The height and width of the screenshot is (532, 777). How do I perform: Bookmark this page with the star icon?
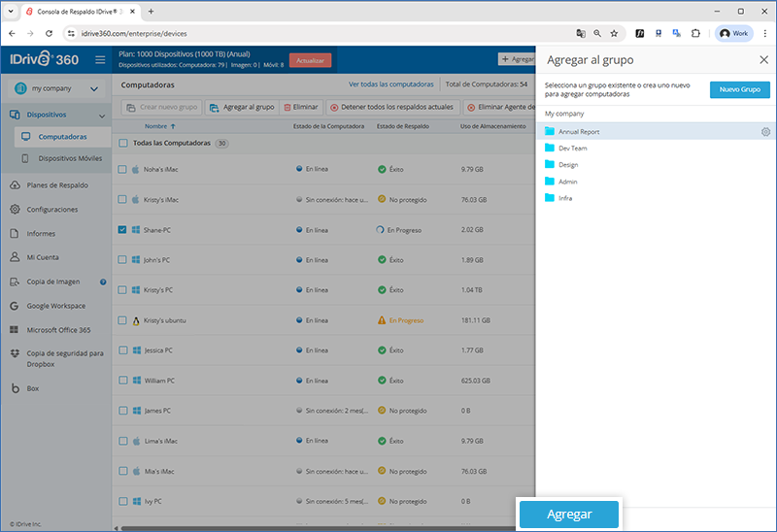pos(614,33)
